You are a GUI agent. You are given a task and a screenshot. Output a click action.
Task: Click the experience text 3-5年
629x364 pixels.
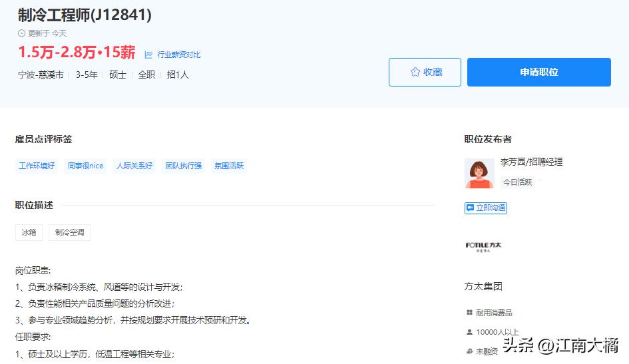point(87,75)
